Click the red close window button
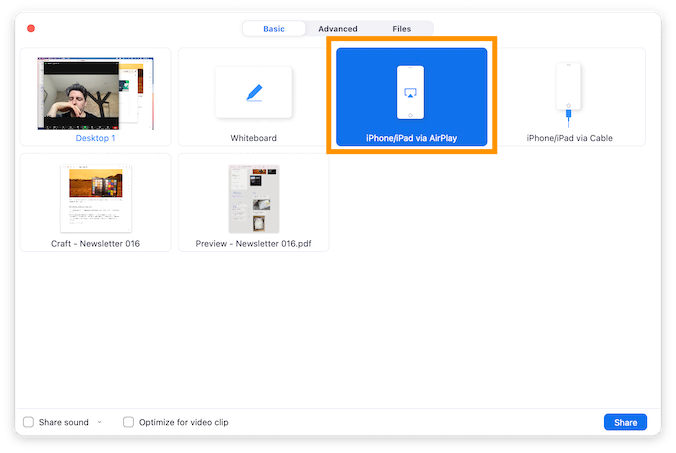676x453 pixels. click(x=31, y=29)
